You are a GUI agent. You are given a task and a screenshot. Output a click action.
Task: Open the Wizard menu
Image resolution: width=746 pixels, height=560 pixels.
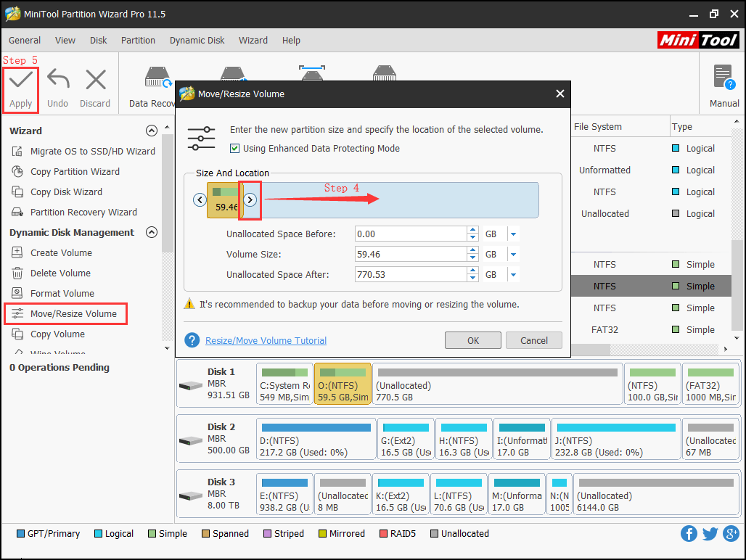coord(253,41)
